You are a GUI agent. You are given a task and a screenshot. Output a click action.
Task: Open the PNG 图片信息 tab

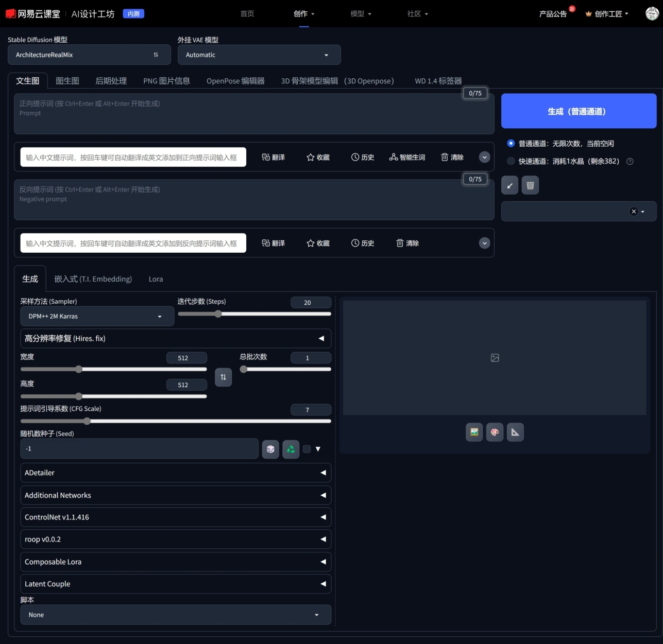(x=167, y=81)
